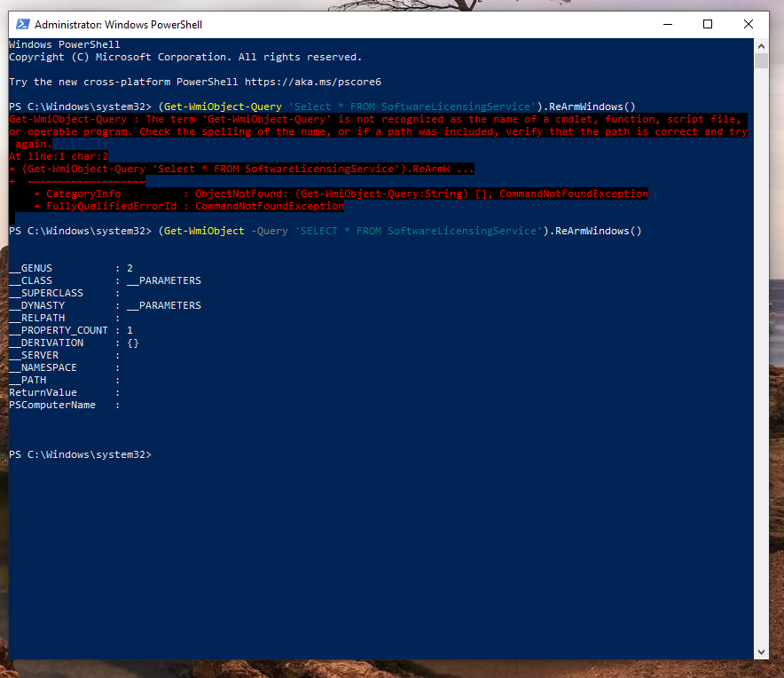
Task: Click the 'FullyQualifiedErrorId' label
Action: coord(111,206)
